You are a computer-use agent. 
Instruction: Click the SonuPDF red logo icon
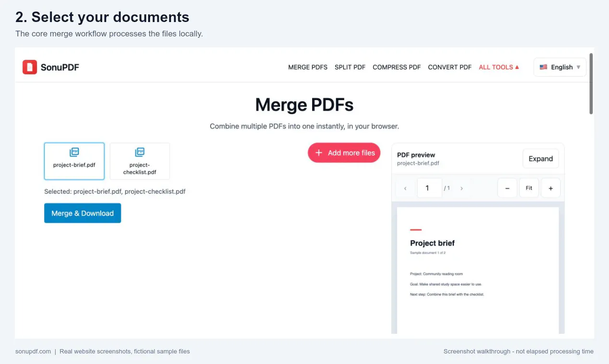(30, 67)
